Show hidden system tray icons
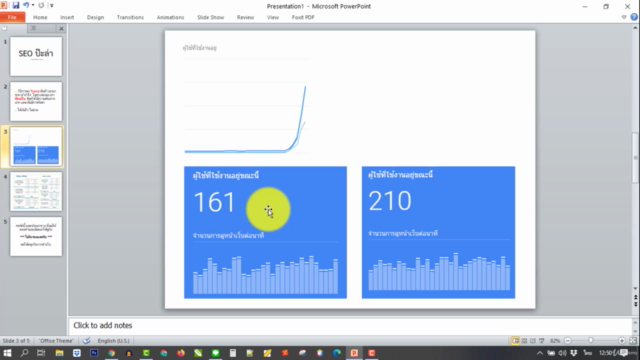Image resolution: width=640 pixels, height=360 pixels. pyautogui.click(x=540, y=353)
